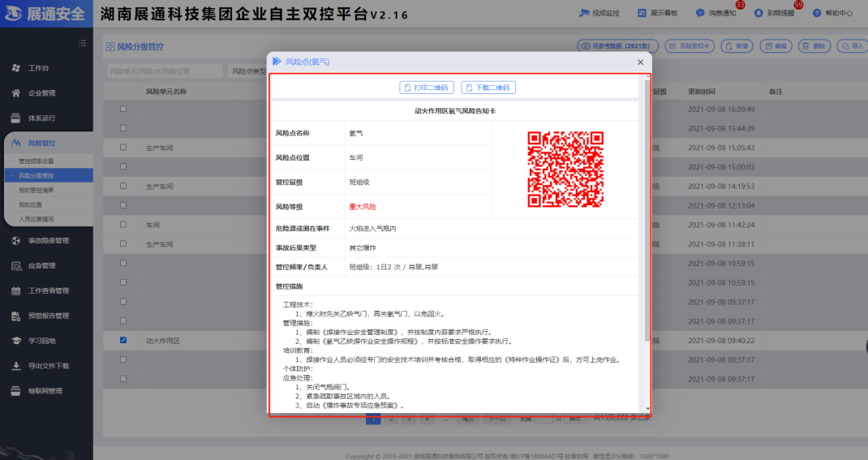Collapse the 风险管控 flame menu icon

click(x=16, y=143)
